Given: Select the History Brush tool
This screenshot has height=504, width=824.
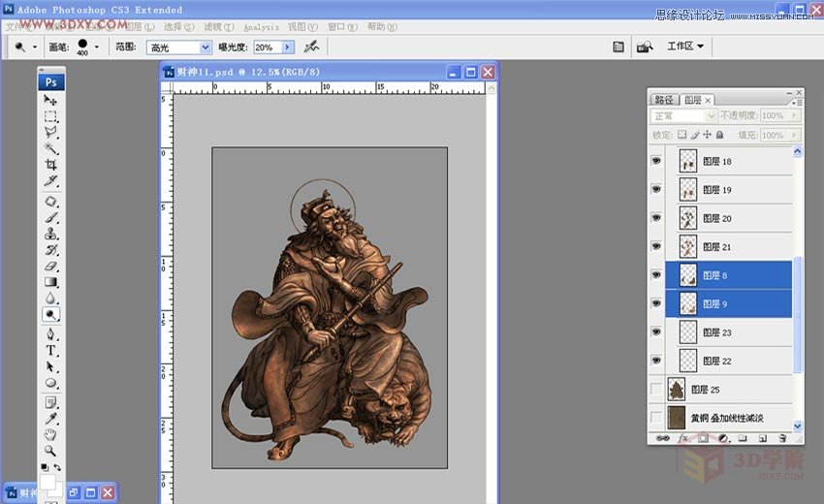Looking at the screenshot, I should point(50,250).
